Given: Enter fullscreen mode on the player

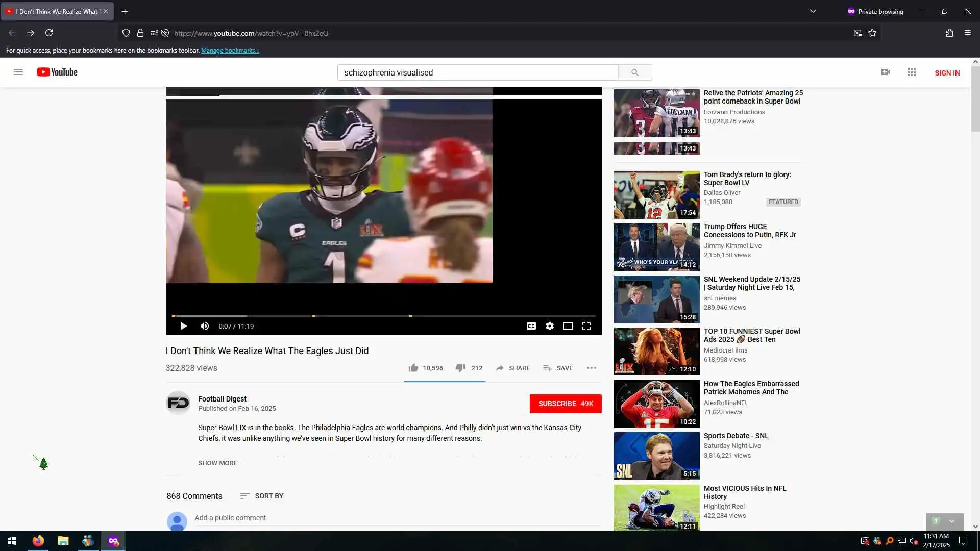Looking at the screenshot, I should click(586, 327).
